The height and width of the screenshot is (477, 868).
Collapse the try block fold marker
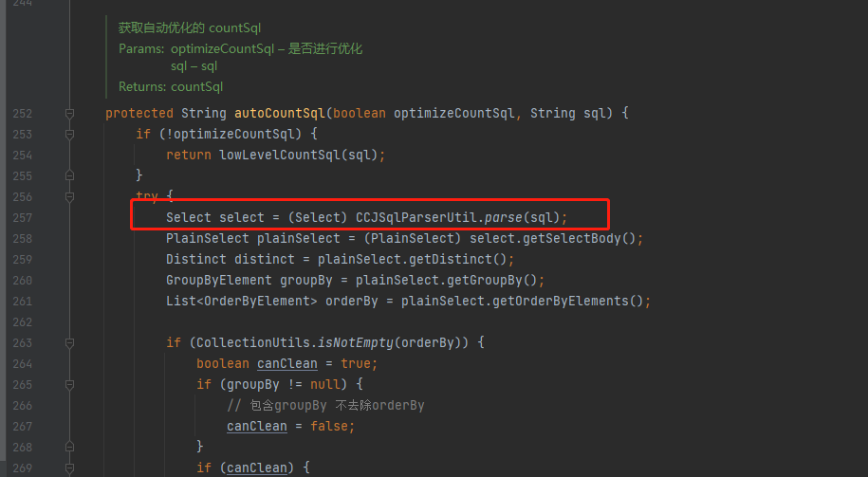[x=70, y=196]
